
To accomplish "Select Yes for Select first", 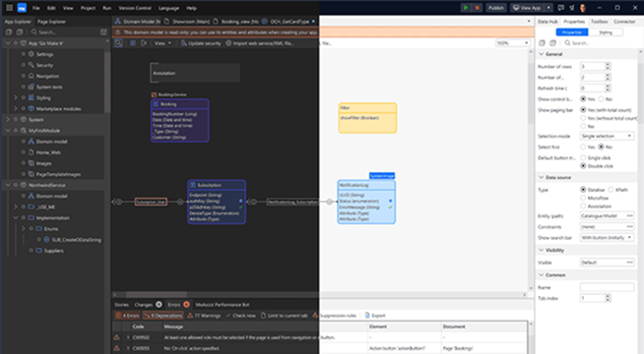I will 583,147.
